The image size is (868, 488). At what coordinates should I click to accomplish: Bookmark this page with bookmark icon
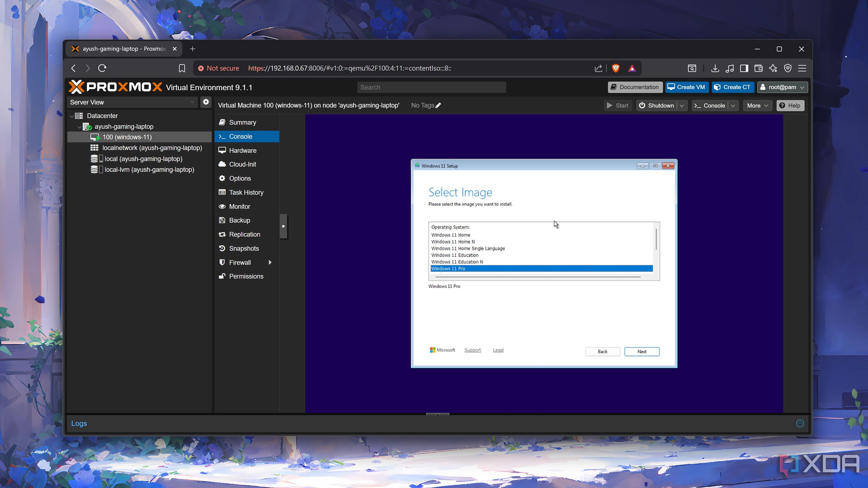click(182, 68)
